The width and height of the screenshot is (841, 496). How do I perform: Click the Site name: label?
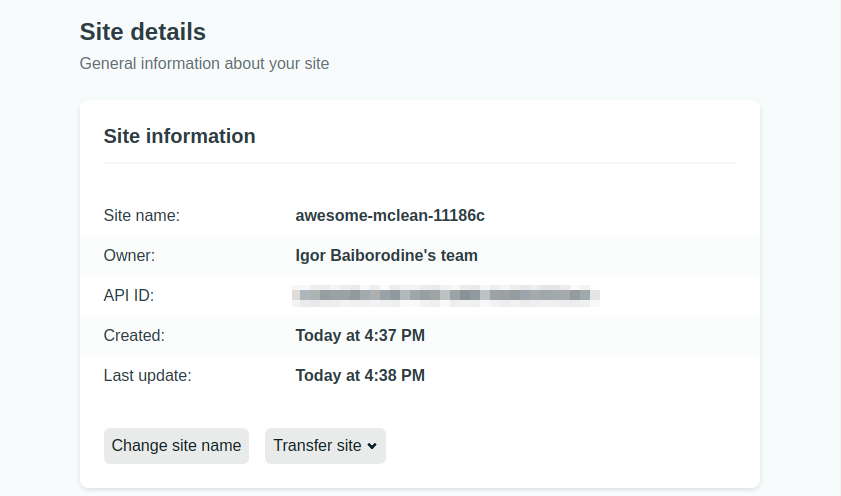point(142,216)
